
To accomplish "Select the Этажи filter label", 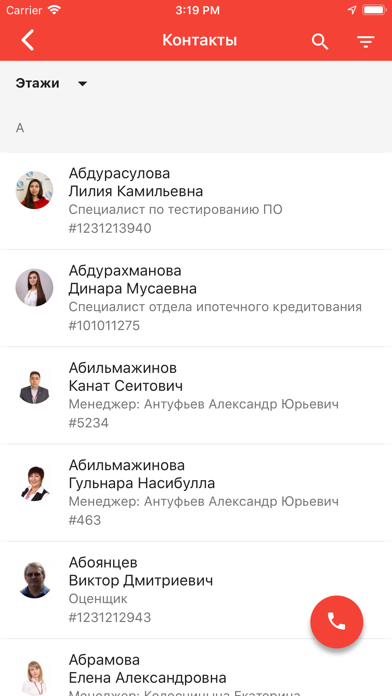I will [x=37, y=83].
